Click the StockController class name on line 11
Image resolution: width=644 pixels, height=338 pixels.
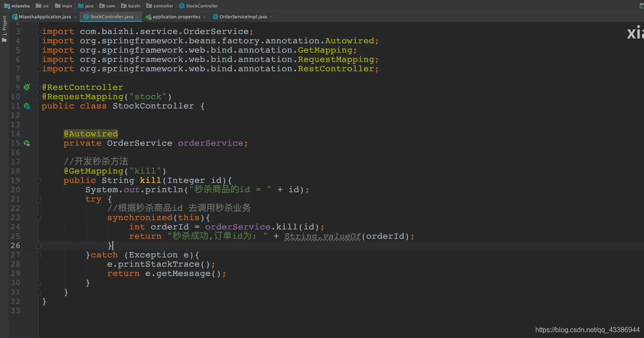(153, 106)
